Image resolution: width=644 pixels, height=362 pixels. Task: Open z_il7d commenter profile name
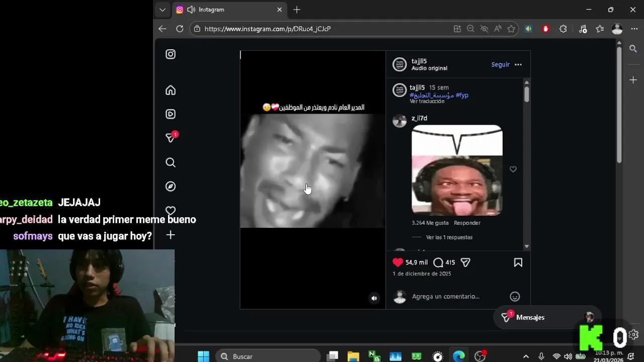(x=419, y=118)
